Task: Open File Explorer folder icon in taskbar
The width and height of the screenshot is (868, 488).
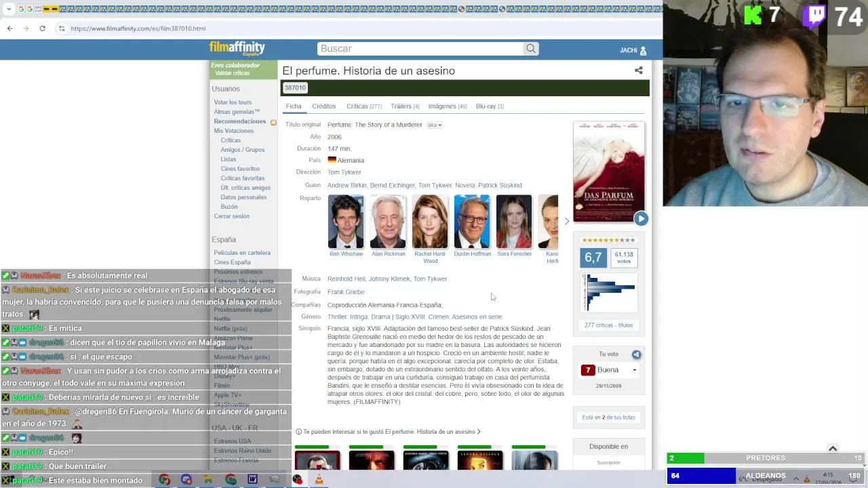Action: [x=208, y=479]
